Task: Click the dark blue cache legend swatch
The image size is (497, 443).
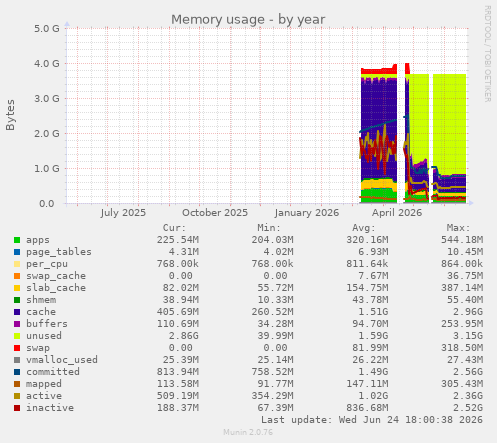Action: point(17,312)
